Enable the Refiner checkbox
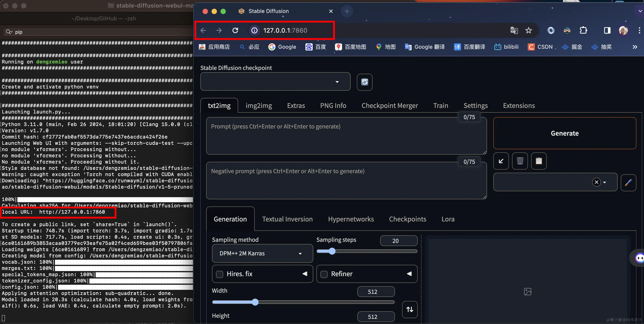Viewport: 644px width, 324px height. [x=324, y=274]
